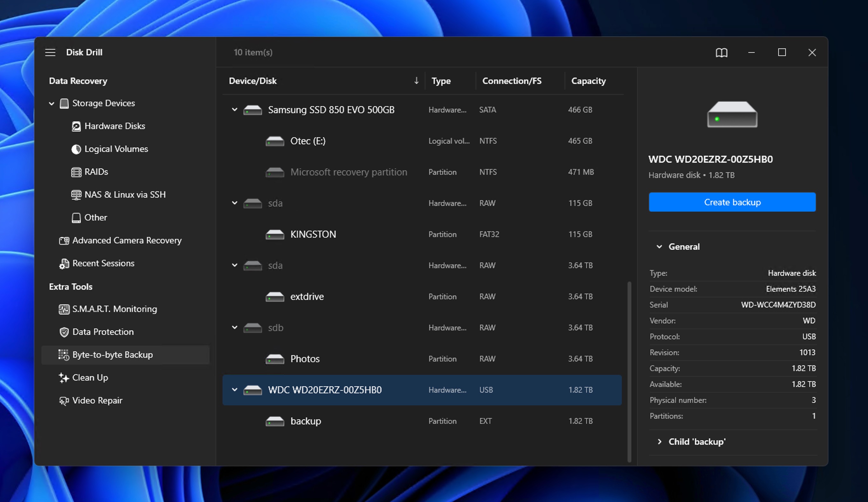The width and height of the screenshot is (868, 502).
Task: Click the Advanced Camera Recovery icon
Action: click(x=64, y=240)
